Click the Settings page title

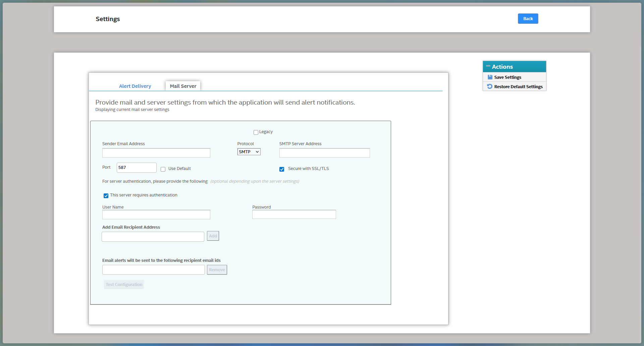click(108, 19)
